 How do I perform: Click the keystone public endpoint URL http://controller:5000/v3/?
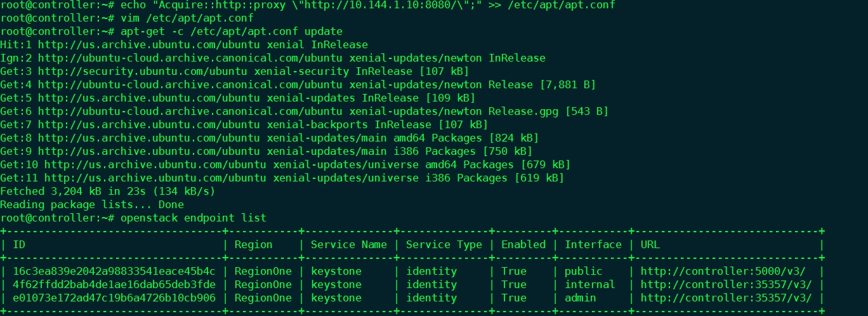coord(723,272)
